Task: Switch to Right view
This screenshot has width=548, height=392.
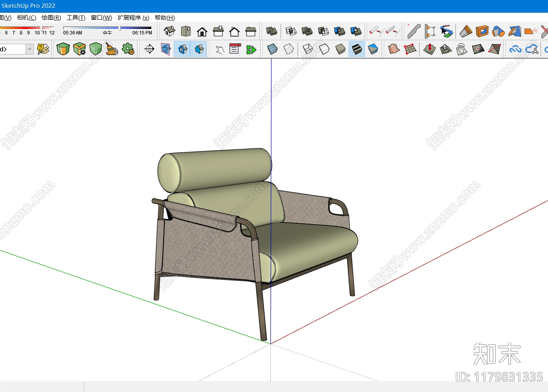Action: [218, 31]
